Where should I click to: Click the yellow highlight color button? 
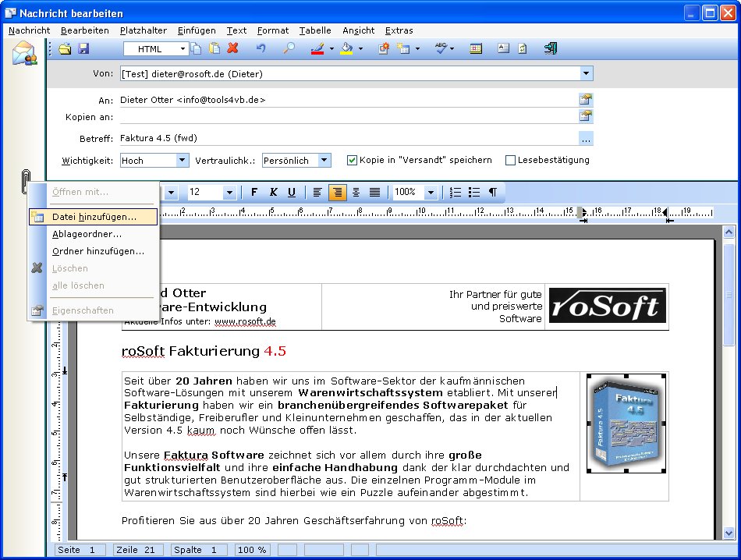click(347, 48)
